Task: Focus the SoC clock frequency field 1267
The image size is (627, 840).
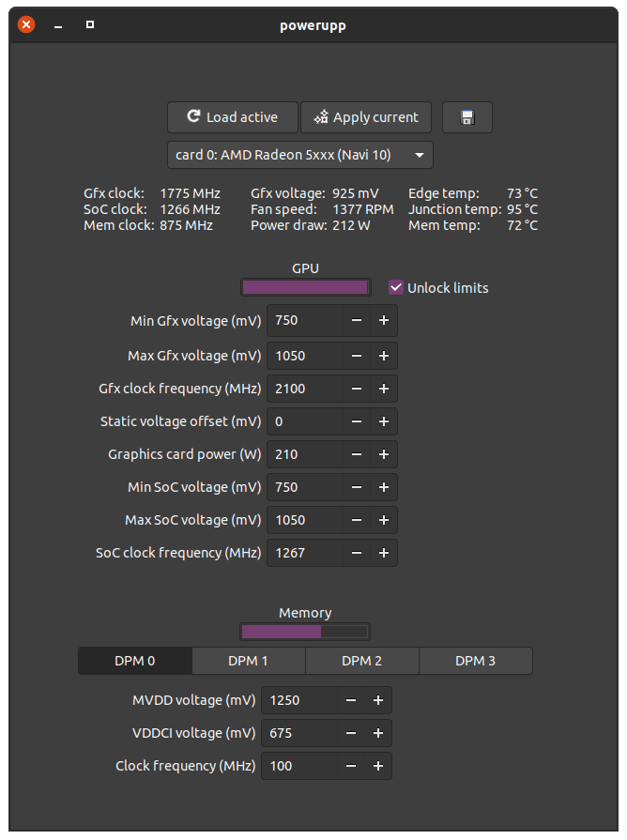Action: click(305, 553)
